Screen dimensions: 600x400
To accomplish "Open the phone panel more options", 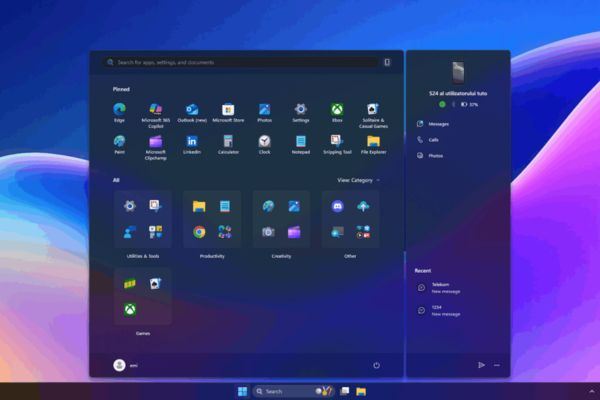I will click(497, 365).
